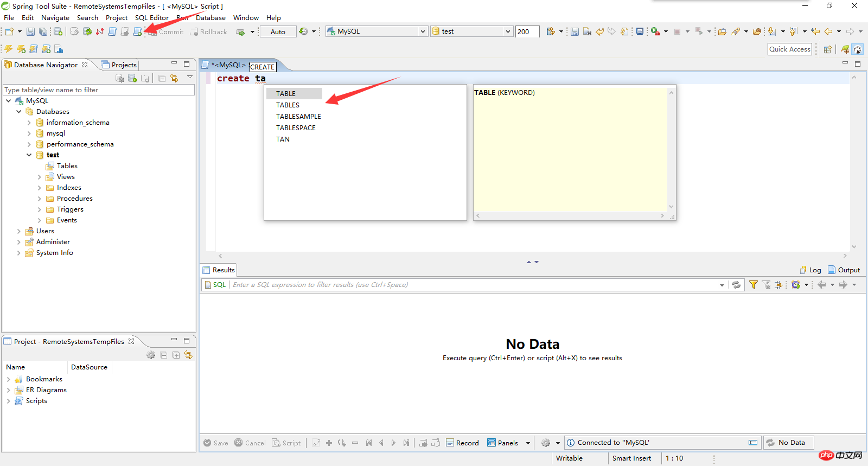
Task: Expand performance_schema database
Action: (29, 144)
